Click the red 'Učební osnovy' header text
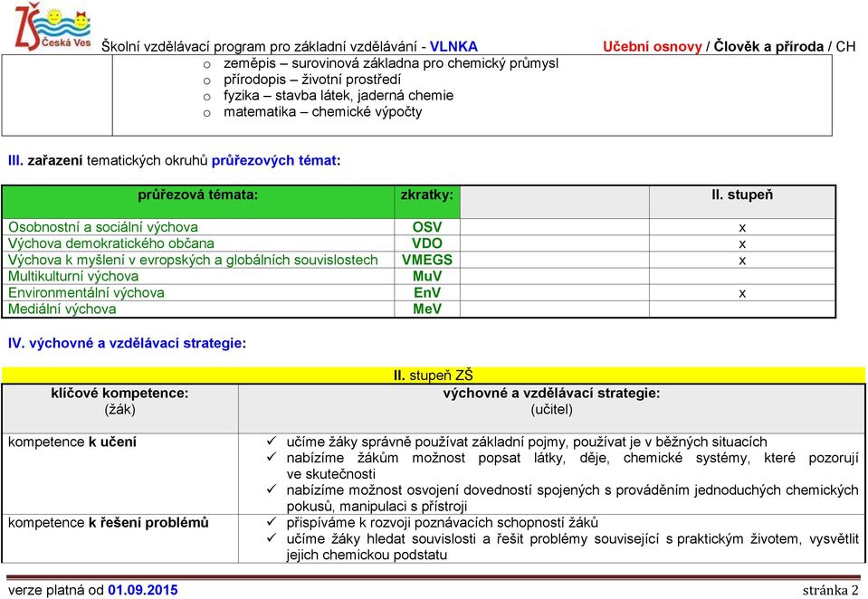Screen dimensions: 868x599 pos(652,46)
